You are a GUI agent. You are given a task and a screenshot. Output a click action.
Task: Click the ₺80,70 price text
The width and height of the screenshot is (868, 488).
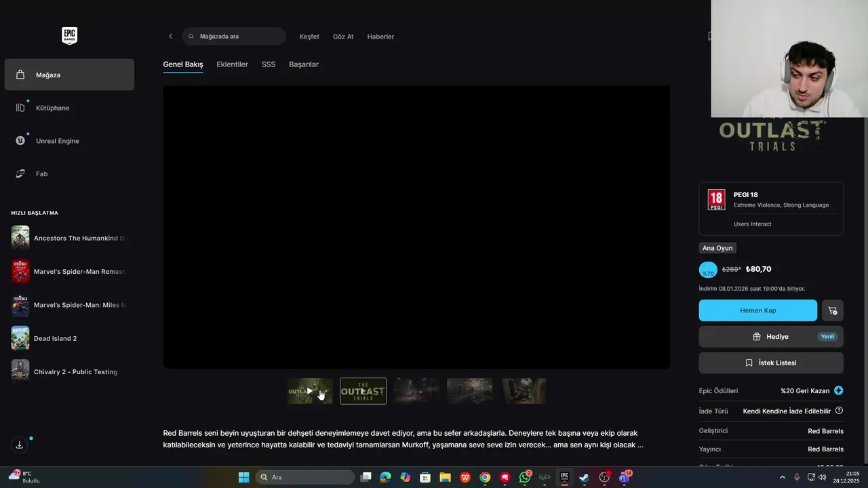coord(758,269)
